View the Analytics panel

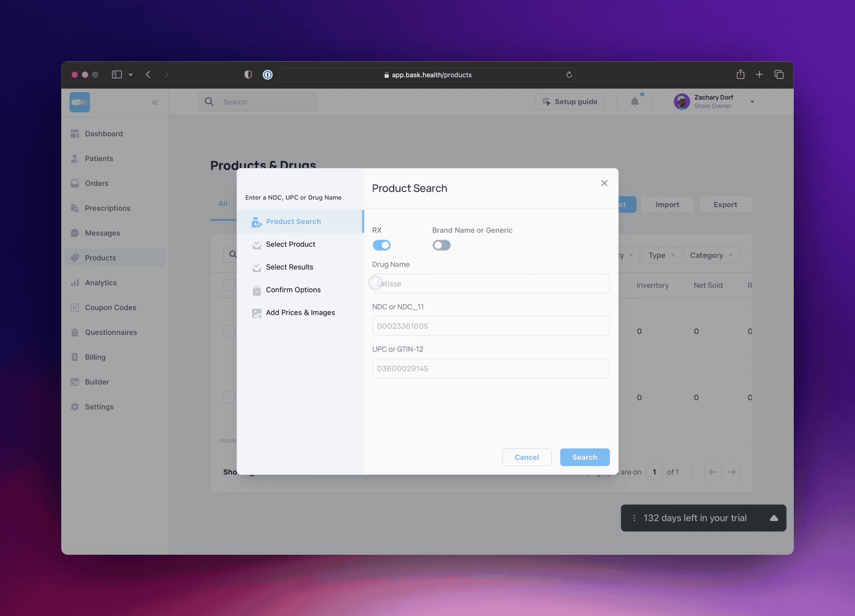[101, 282]
